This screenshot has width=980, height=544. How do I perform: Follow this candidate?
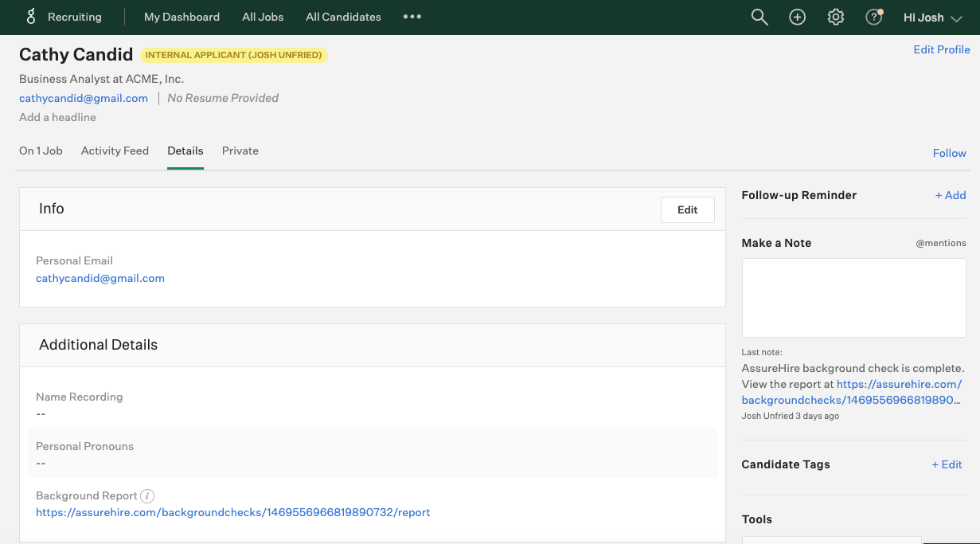click(949, 153)
